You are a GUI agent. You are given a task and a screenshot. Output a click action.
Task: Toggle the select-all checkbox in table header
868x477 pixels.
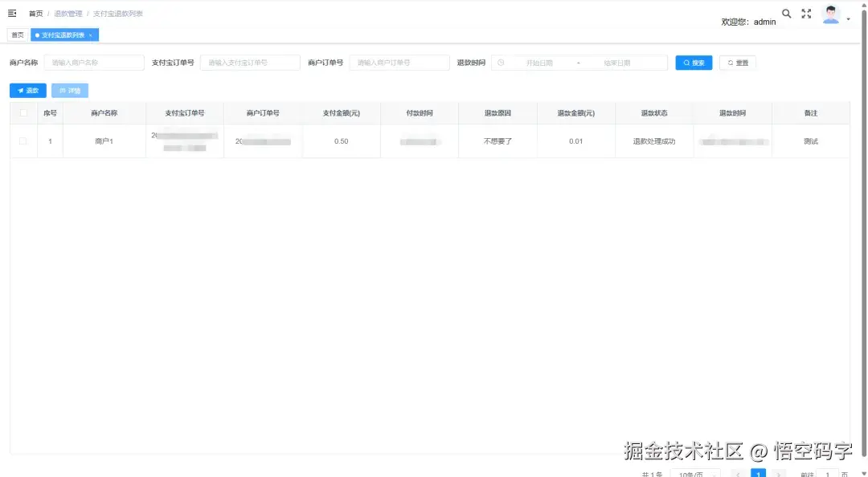[x=24, y=112]
